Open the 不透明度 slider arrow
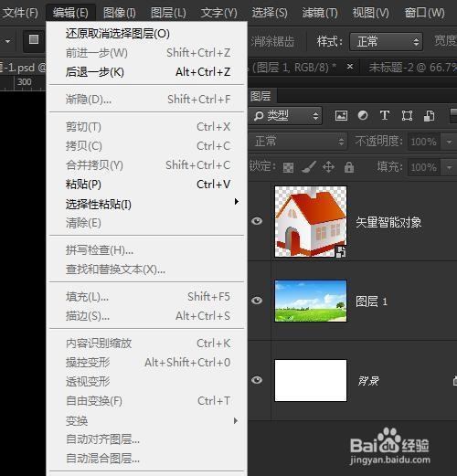This screenshot has height=476, width=457. 449,142
